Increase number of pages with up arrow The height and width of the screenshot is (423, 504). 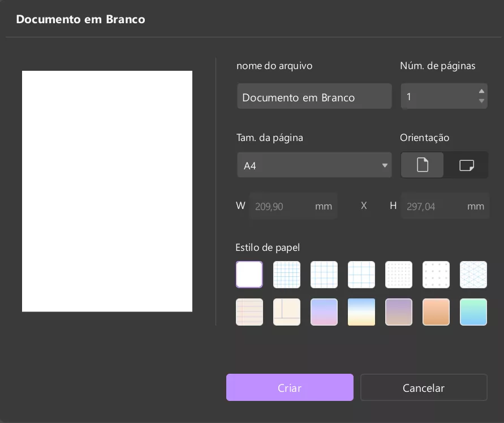point(481,91)
